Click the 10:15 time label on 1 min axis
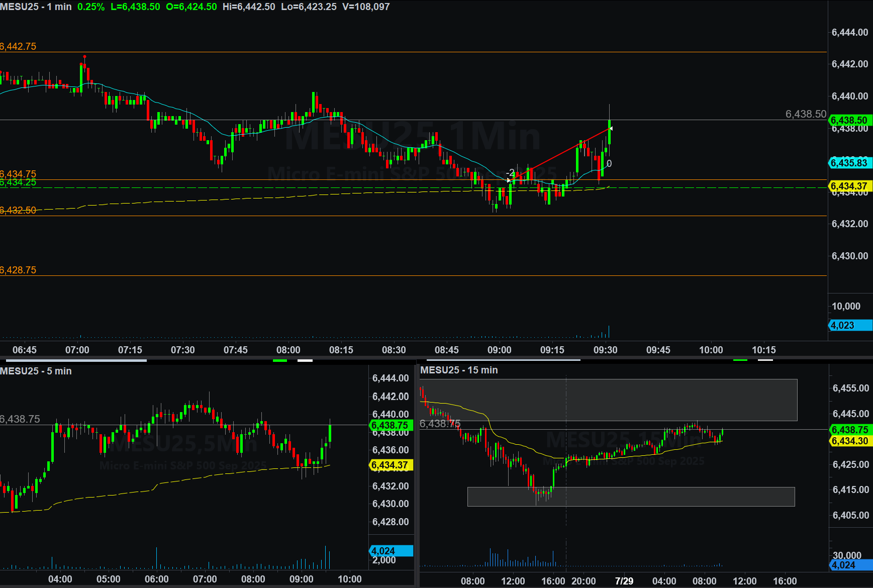873x588 pixels. (764, 350)
